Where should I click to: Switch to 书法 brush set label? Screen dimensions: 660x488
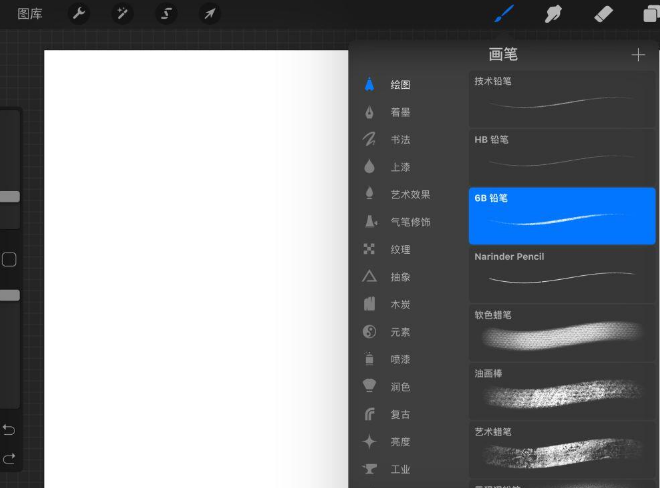click(400, 139)
